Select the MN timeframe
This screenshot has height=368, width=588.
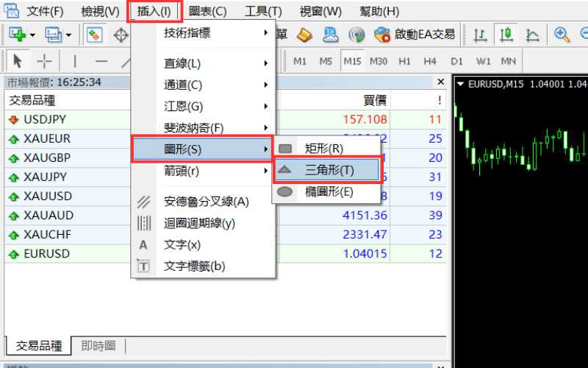tap(509, 61)
